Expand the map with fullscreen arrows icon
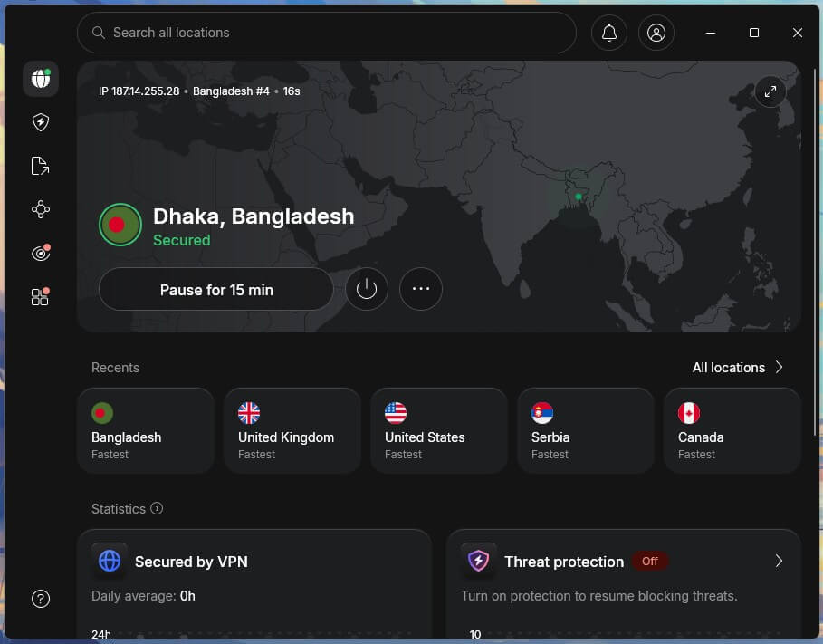Image resolution: width=823 pixels, height=644 pixels. pyautogui.click(x=770, y=91)
